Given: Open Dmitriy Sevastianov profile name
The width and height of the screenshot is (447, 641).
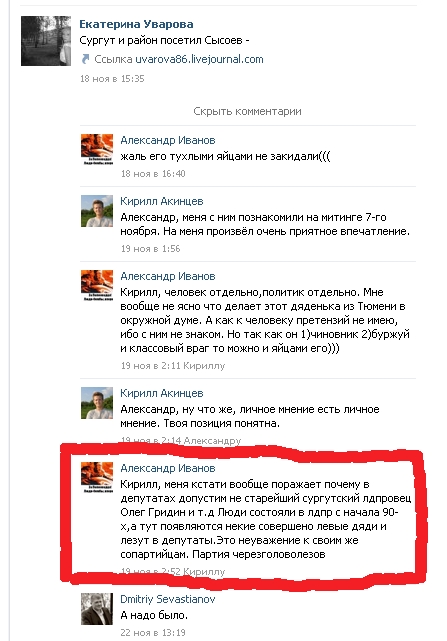Looking at the screenshot, I should point(168,599).
